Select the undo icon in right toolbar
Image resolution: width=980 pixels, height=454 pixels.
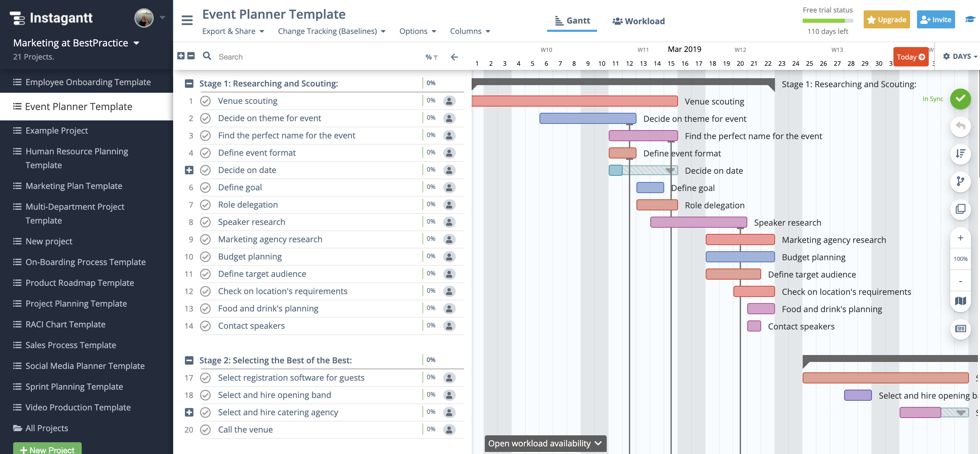coord(961,127)
